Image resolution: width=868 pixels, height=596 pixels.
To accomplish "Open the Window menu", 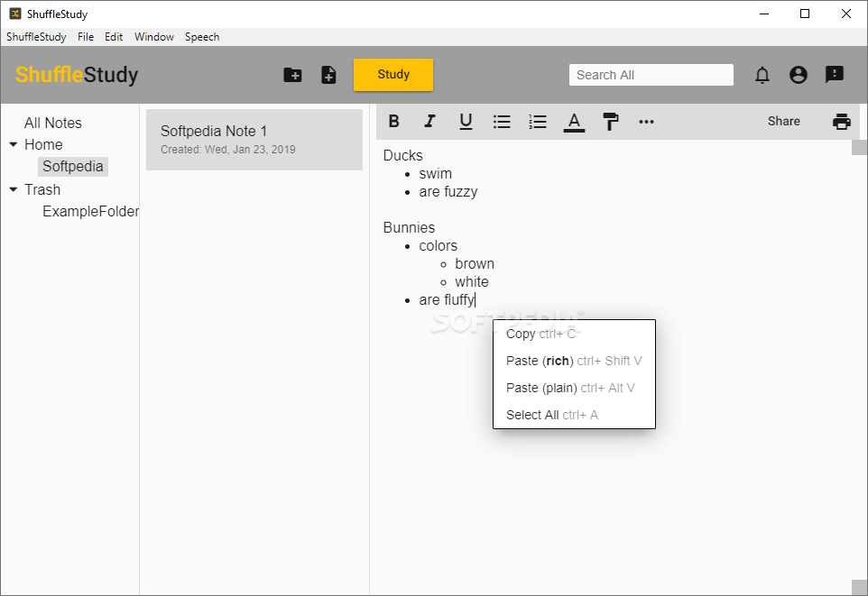I will coord(154,37).
